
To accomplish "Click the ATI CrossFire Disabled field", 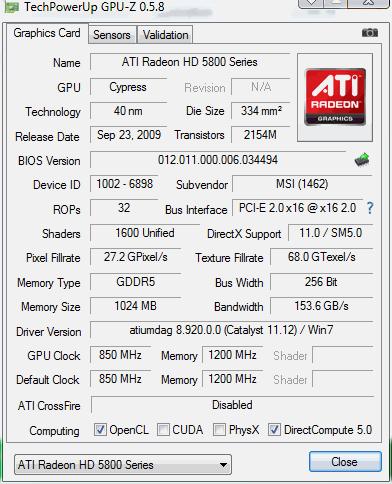I will click(x=232, y=405).
